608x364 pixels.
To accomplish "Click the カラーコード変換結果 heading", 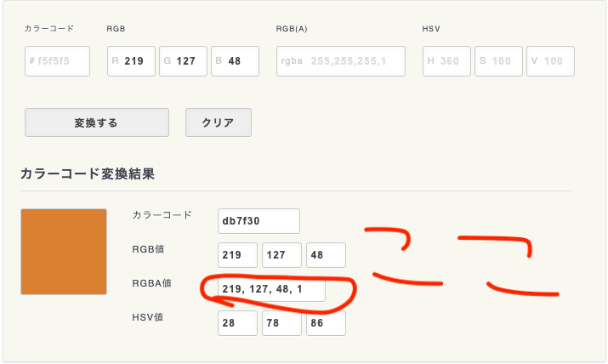I will 88,173.
